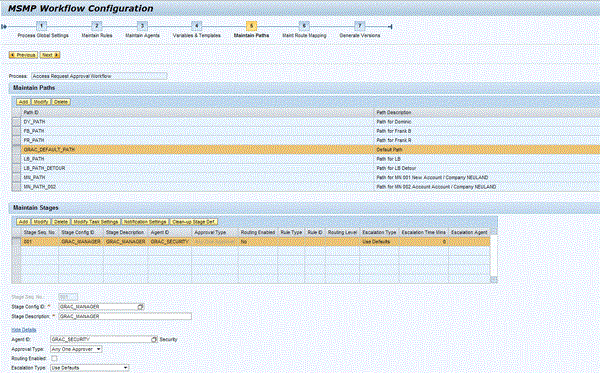Image resolution: width=600 pixels, height=373 pixels.
Task: Select the LB_PATH_DETOUR row selector
Action: pos(16,168)
